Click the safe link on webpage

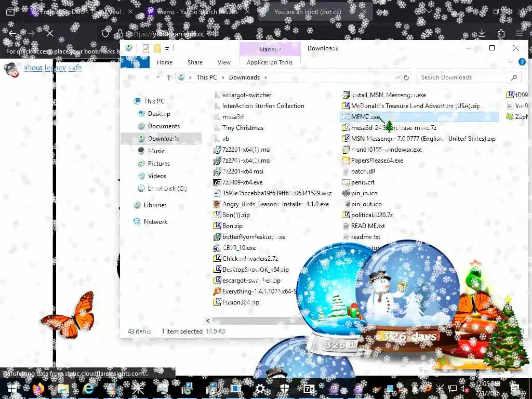[x=75, y=68]
